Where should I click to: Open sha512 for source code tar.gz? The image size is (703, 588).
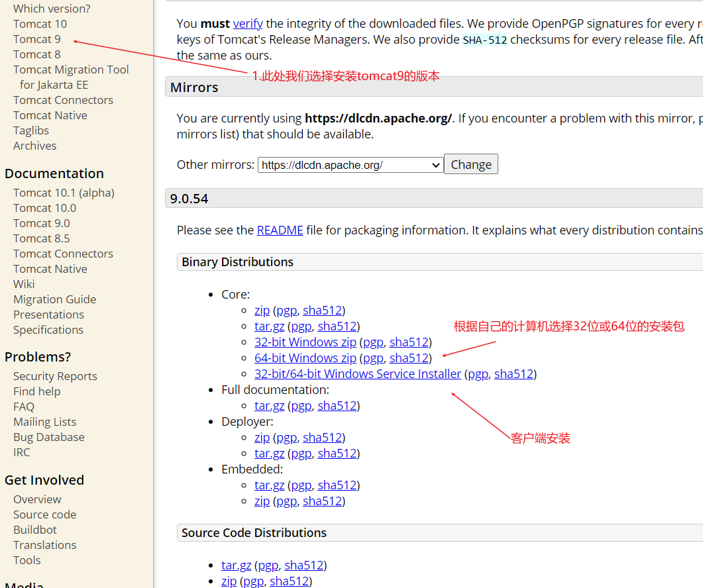[304, 565]
